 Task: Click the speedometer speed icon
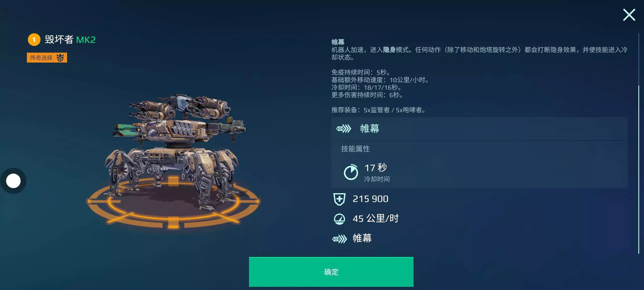[x=339, y=219]
